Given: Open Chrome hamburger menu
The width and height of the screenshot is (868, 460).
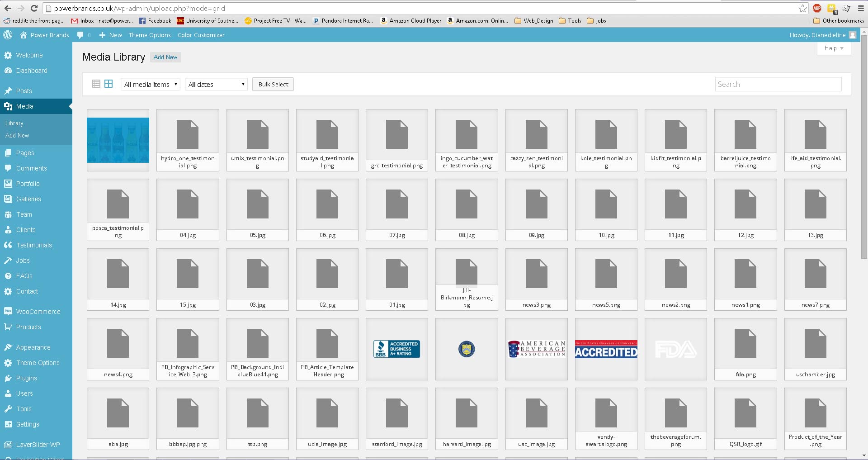Looking at the screenshot, I should (x=861, y=8).
